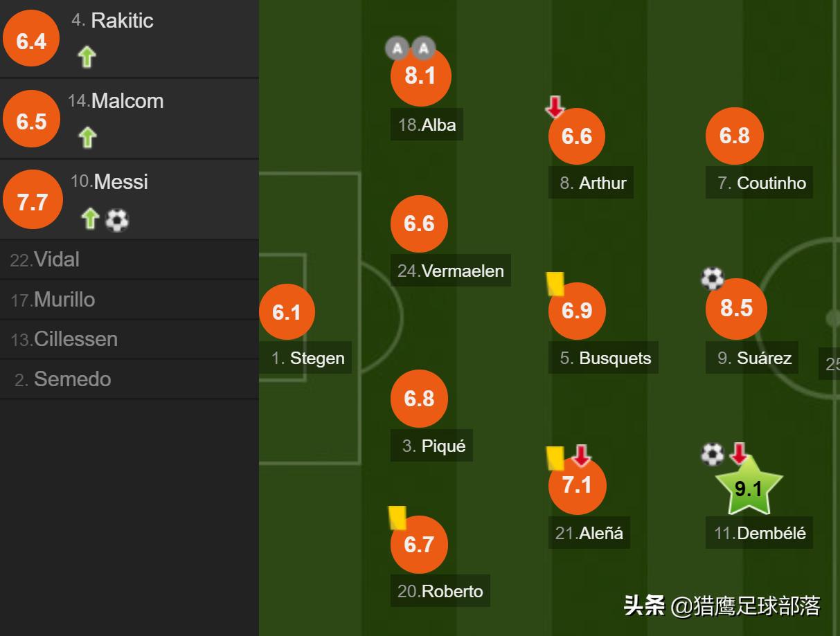Click the yellow card icon on Roberto
The width and height of the screenshot is (840, 636).
(397, 518)
